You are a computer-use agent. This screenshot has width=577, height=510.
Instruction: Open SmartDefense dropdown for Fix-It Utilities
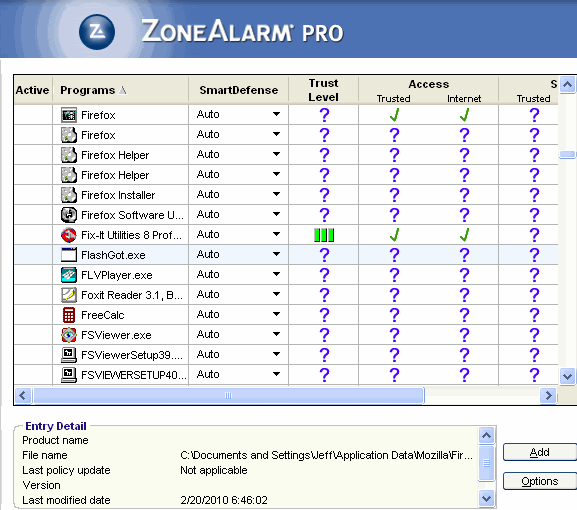276,234
